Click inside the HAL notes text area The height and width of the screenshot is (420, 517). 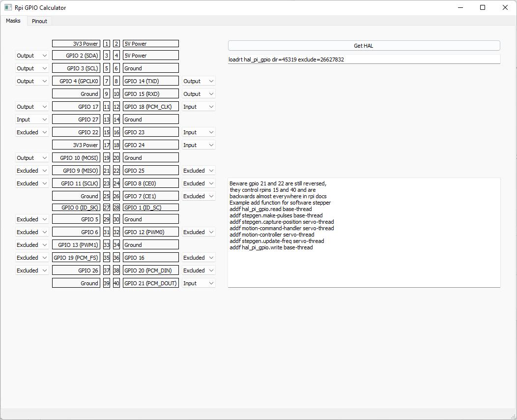364,233
